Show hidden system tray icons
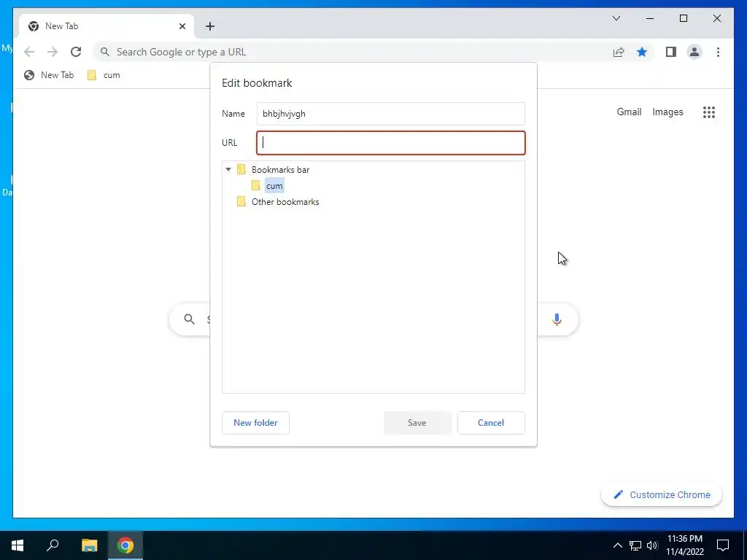This screenshot has width=747, height=560. coord(617,545)
